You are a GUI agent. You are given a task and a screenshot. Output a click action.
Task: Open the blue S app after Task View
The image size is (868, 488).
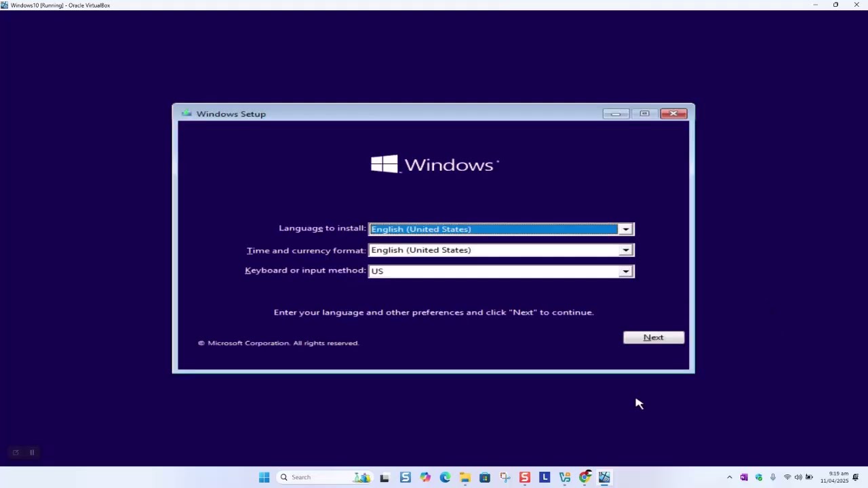[405, 477]
